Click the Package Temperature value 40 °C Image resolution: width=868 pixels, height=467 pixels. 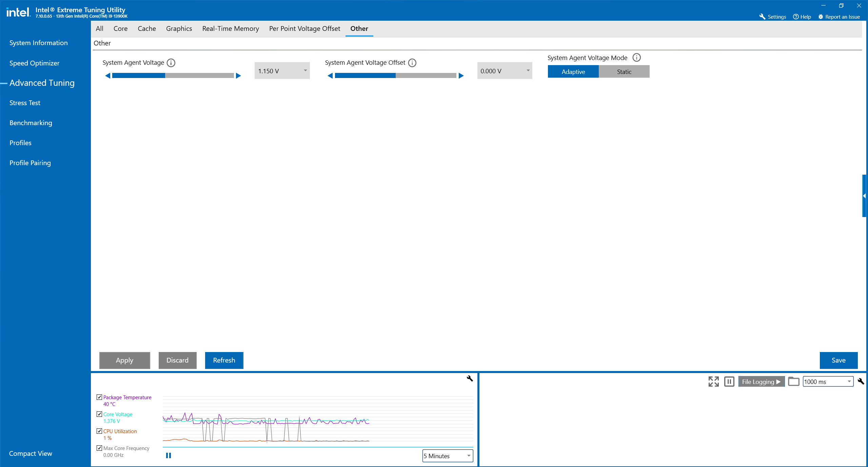click(x=109, y=404)
